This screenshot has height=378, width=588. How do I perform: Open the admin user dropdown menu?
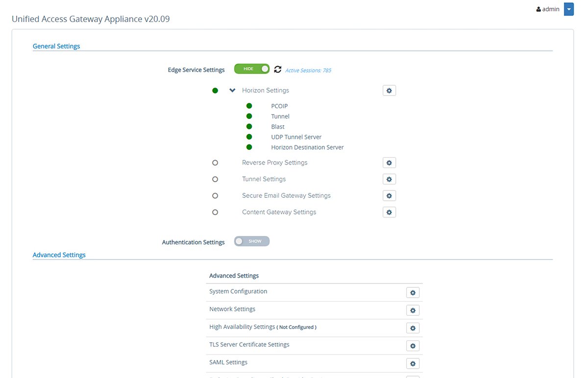pyautogui.click(x=568, y=9)
